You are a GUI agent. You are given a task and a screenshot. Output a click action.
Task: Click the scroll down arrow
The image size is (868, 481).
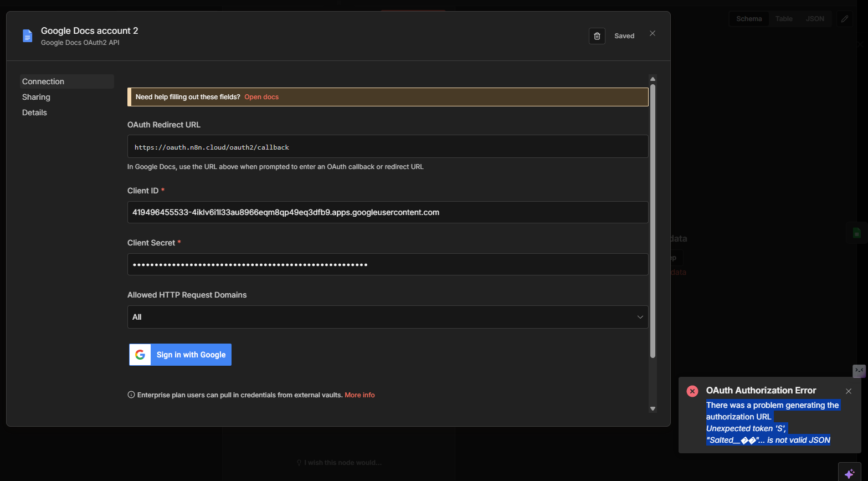pos(653,408)
